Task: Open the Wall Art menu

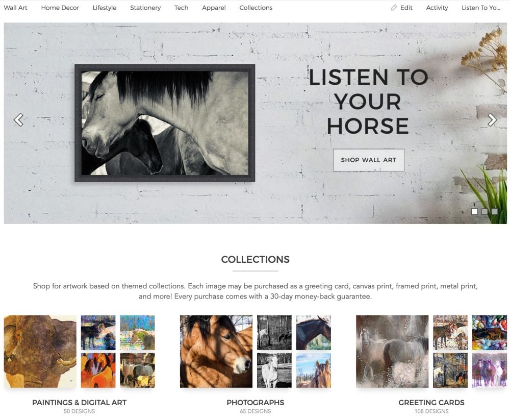Action: 15,8
